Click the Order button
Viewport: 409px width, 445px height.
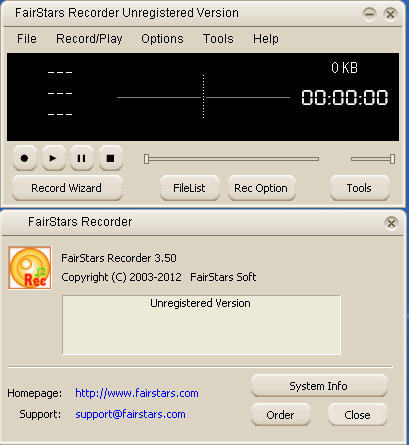280,415
